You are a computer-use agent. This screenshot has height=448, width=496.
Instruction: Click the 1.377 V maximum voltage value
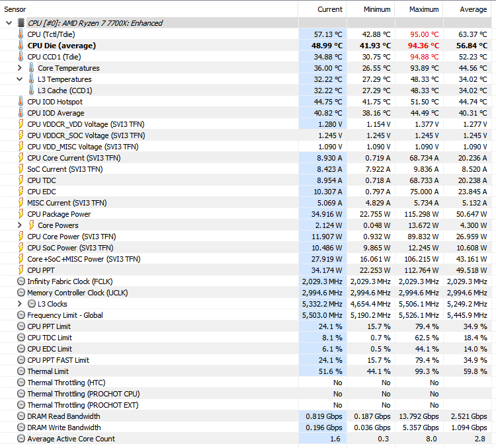(x=427, y=124)
